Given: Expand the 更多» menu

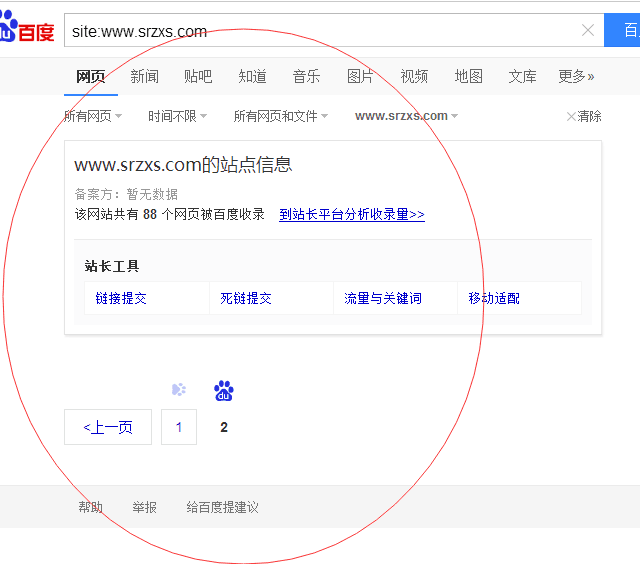Looking at the screenshot, I should pyautogui.click(x=576, y=76).
